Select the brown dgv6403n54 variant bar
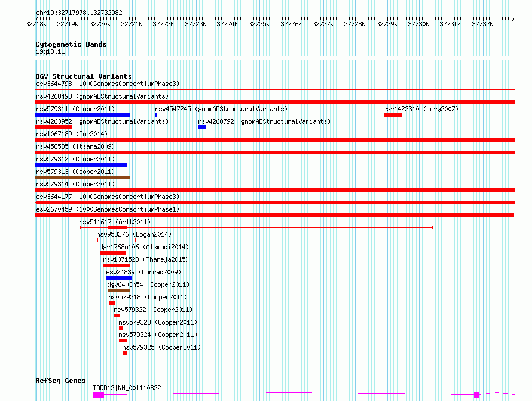Screen dimensions: 532x401 118,290
